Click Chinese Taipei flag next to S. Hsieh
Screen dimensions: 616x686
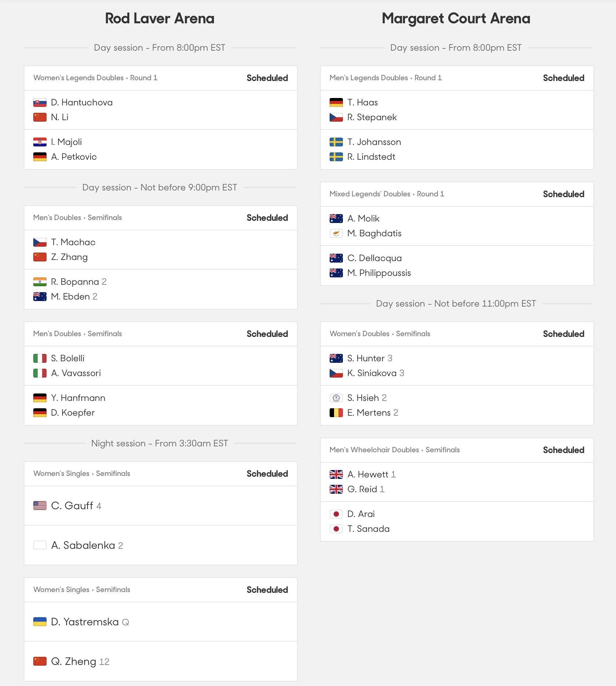(x=336, y=398)
